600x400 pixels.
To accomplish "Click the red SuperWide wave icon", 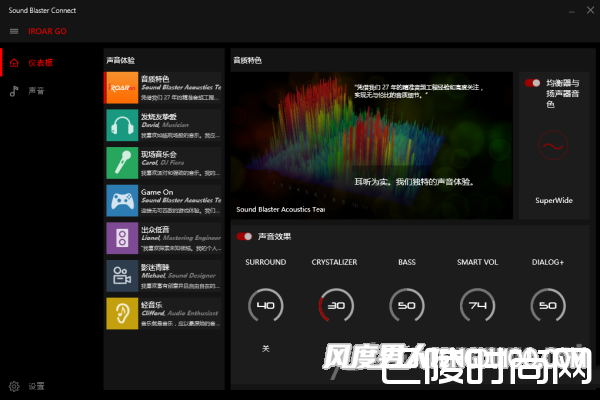I will [553, 145].
